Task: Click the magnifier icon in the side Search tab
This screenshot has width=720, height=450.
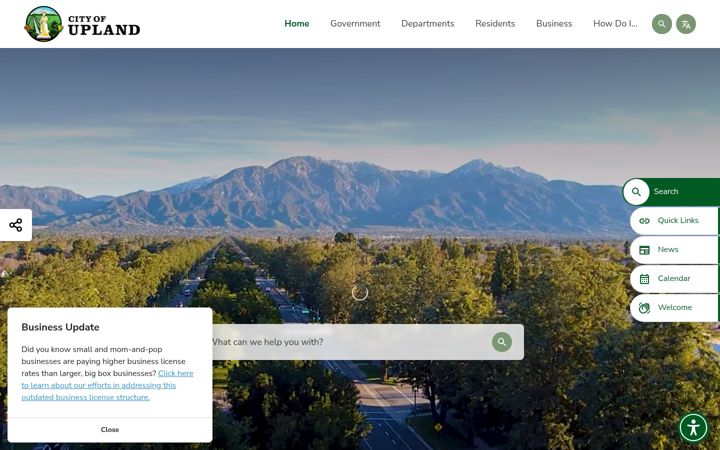Action: click(636, 191)
